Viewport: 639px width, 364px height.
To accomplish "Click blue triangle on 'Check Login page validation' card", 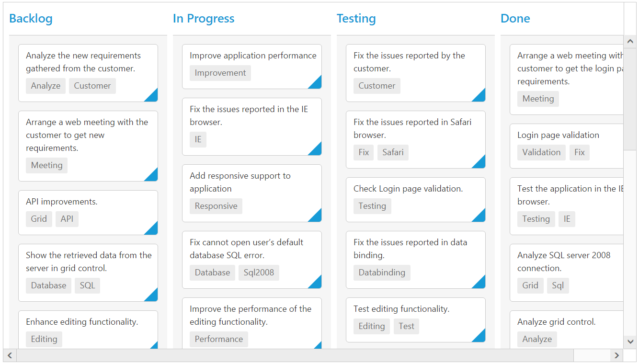I will pyautogui.click(x=480, y=217).
